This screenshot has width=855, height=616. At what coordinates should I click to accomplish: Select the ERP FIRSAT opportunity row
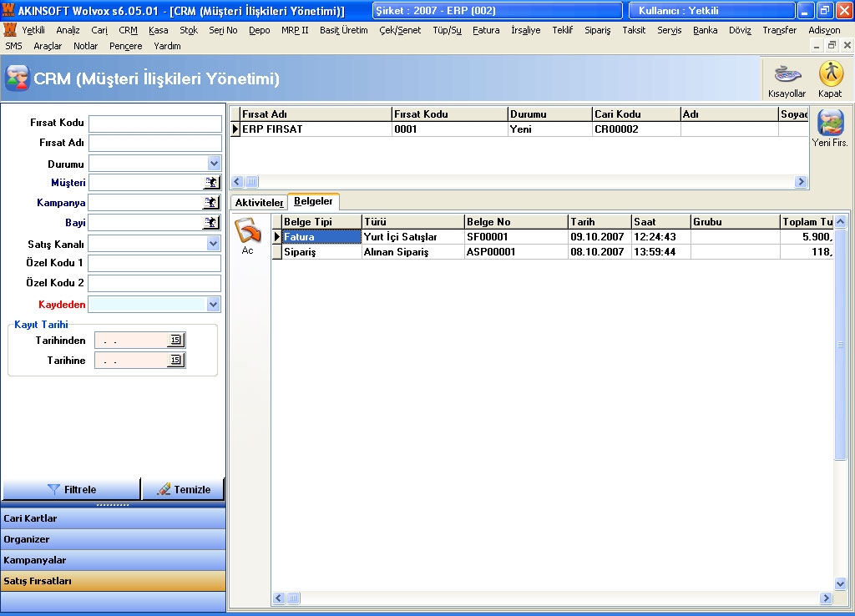pos(519,129)
